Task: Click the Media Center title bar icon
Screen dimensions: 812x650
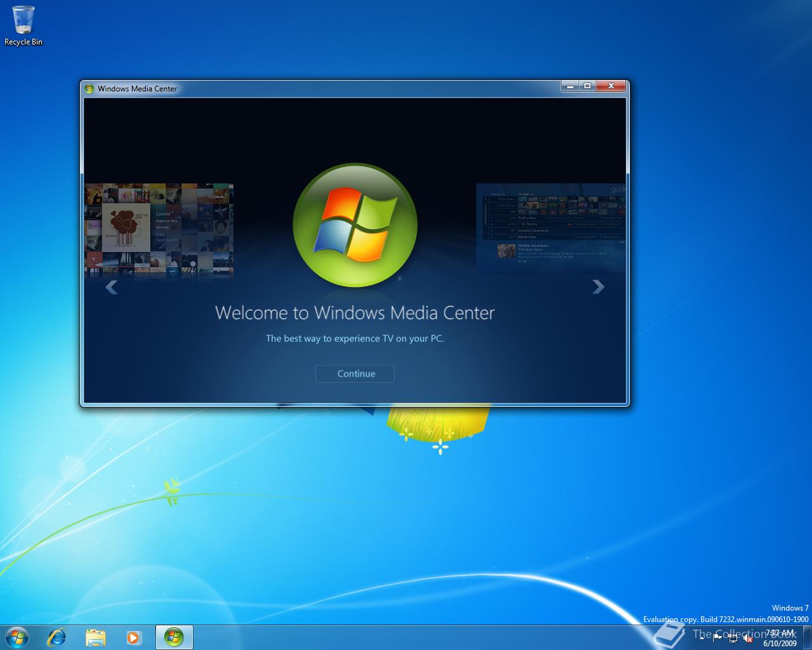Action: pyautogui.click(x=89, y=89)
